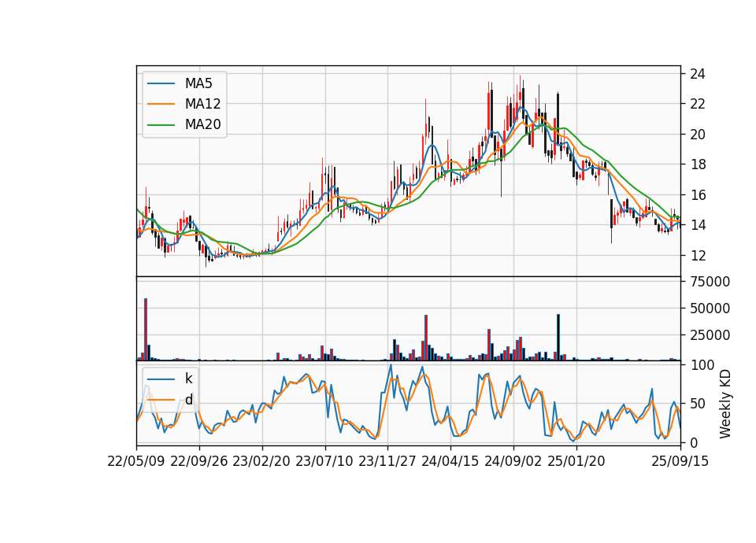Click the volume axis value 50000
The width and height of the screenshot is (756, 543).
click(710, 308)
